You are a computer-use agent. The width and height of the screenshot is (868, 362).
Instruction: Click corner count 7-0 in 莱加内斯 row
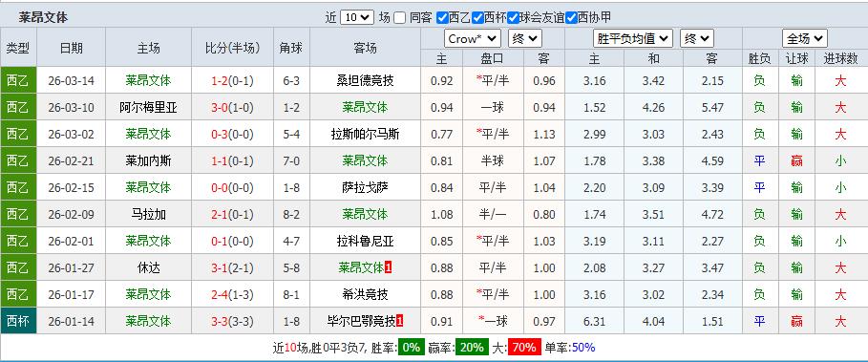(291, 161)
